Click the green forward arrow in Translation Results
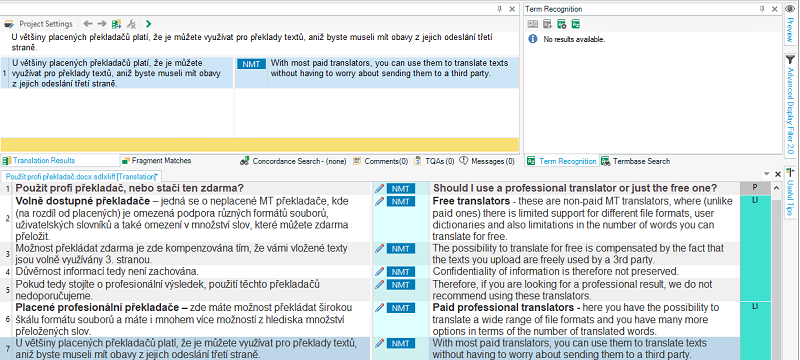Screen dimensions: 800x360 (148, 23)
